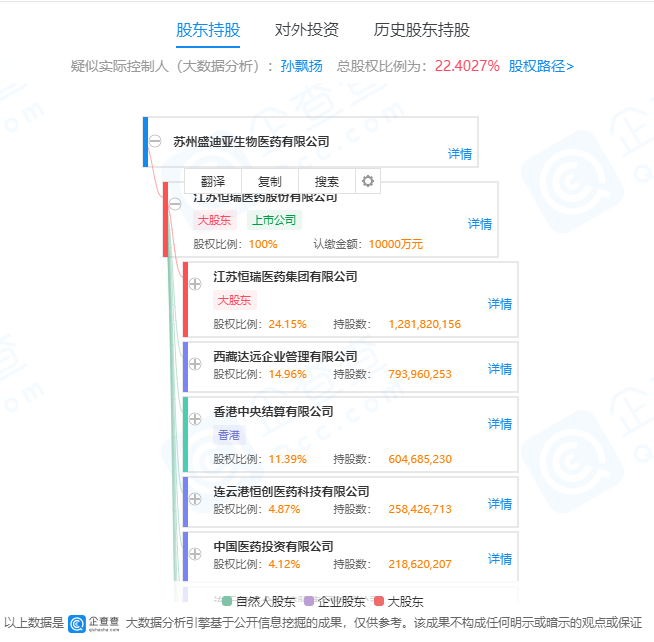
Task: Toggle the 大股东 red legend swatch
Action: pyautogui.click(x=379, y=601)
